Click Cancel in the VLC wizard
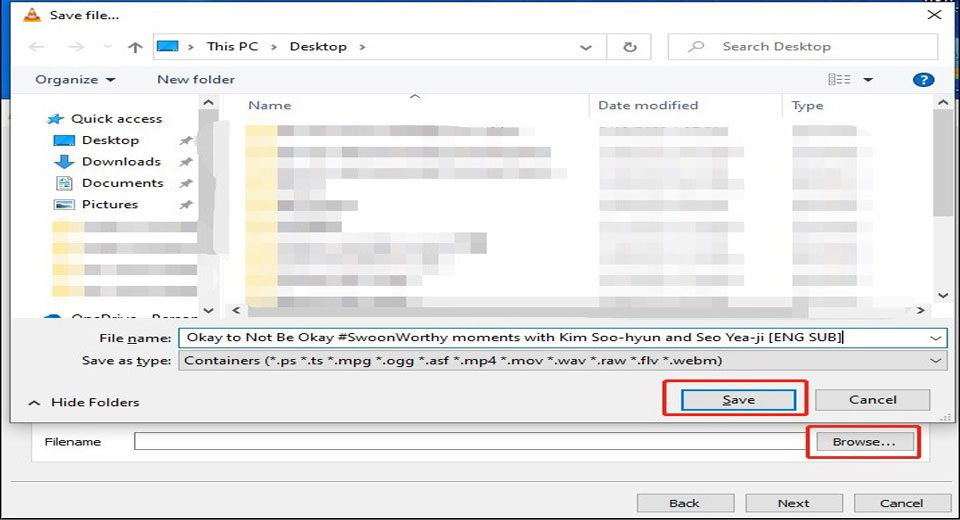960x520 pixels. coord(901,503)
